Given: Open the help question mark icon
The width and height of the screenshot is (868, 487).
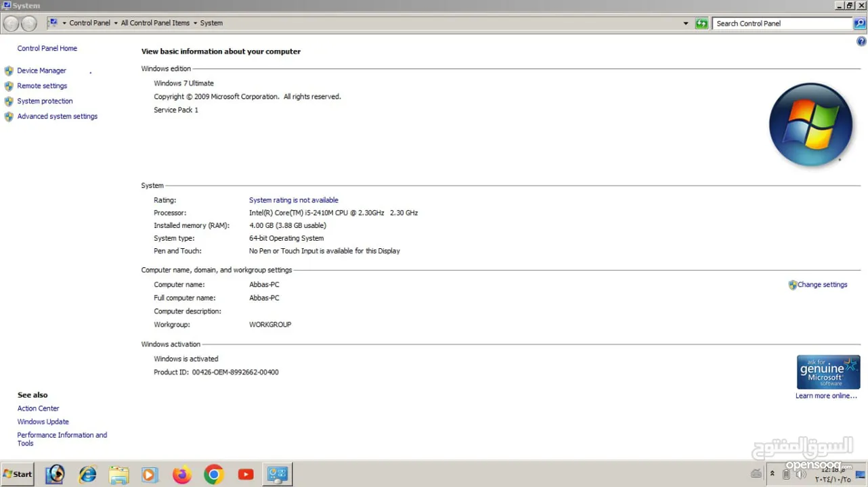Looking at the screenshot, I should coord(861,42).
